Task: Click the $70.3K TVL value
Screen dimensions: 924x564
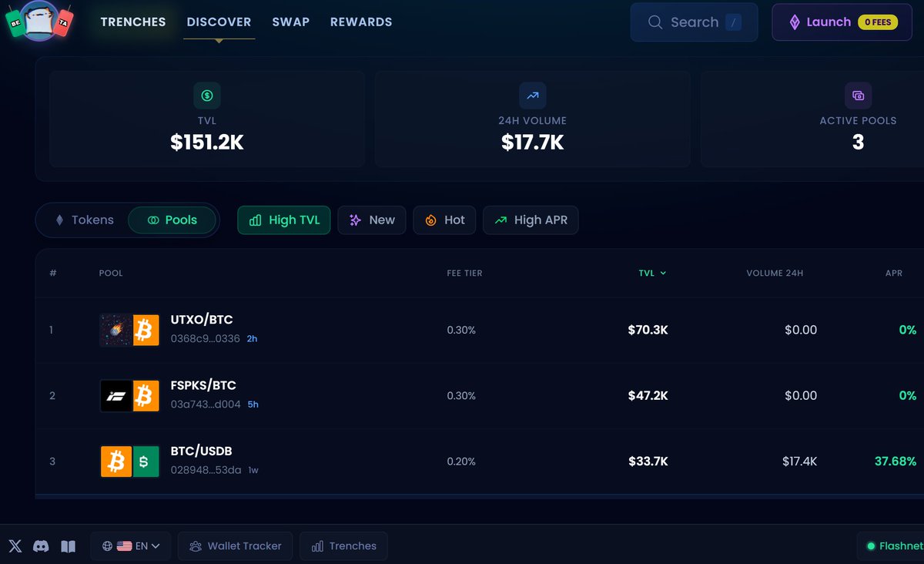Action: [648, 330]
